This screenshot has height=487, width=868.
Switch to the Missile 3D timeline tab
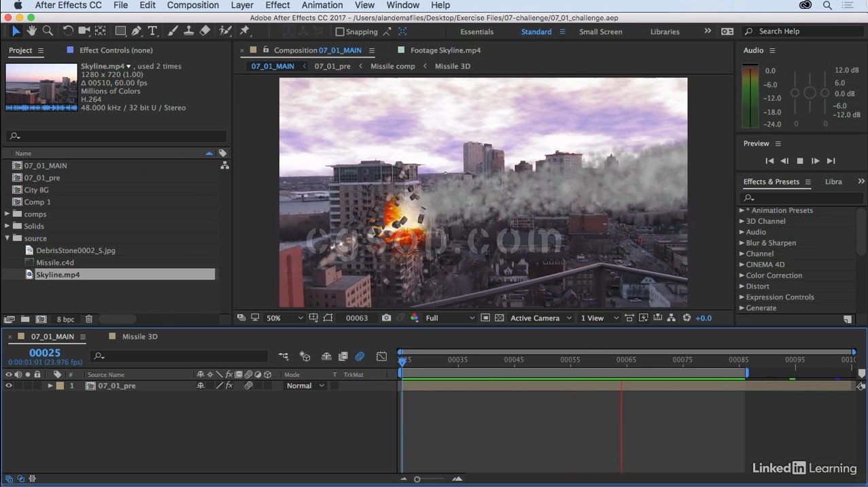(139, 337)
